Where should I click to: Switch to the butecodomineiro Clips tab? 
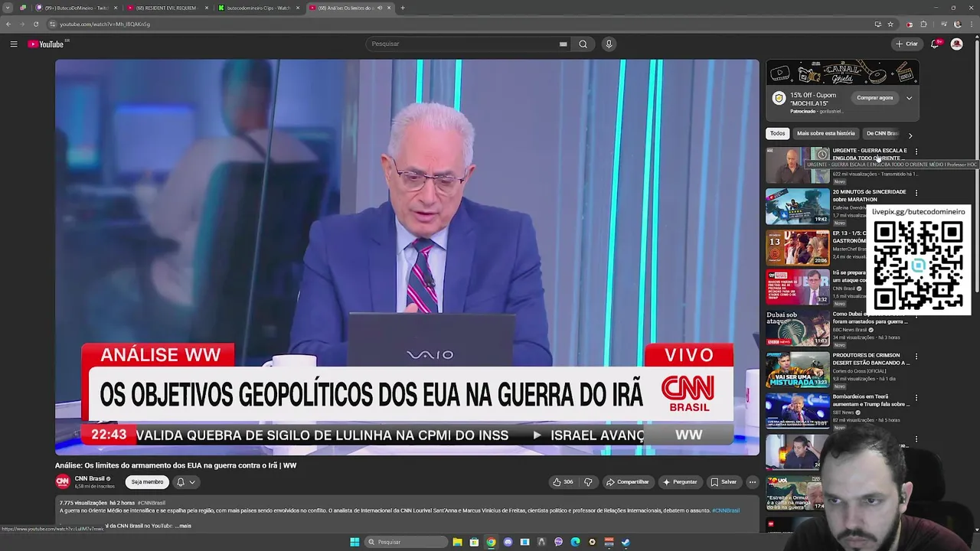pyautogui.click(x=259, y=8)
